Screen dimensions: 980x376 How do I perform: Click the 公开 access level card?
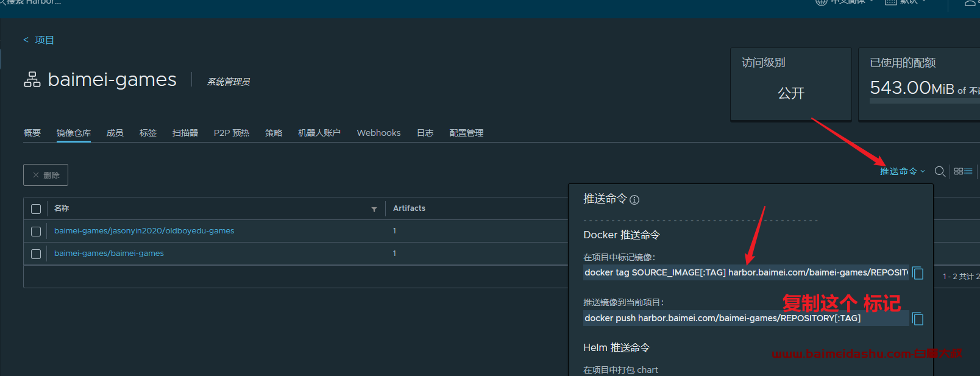coord(791,84)
